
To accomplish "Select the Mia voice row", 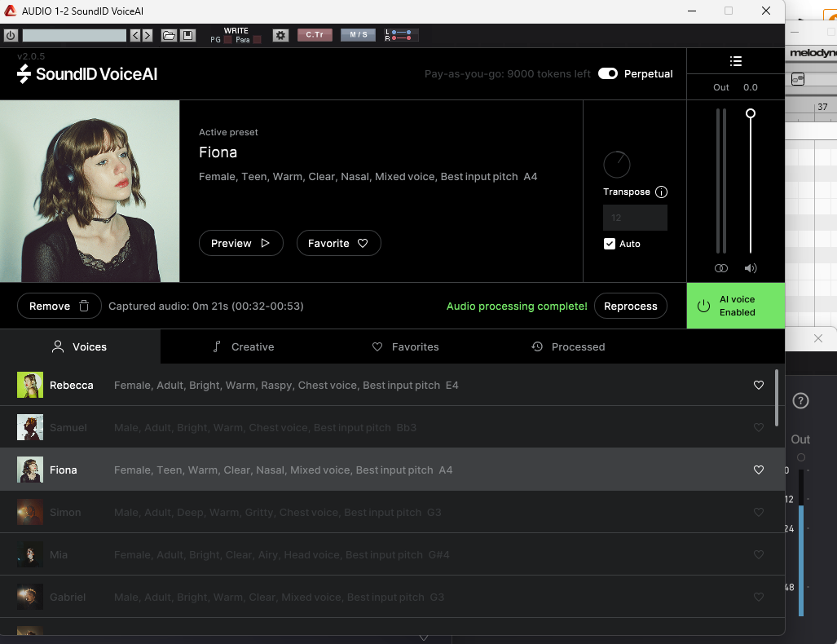I will 392,554.
